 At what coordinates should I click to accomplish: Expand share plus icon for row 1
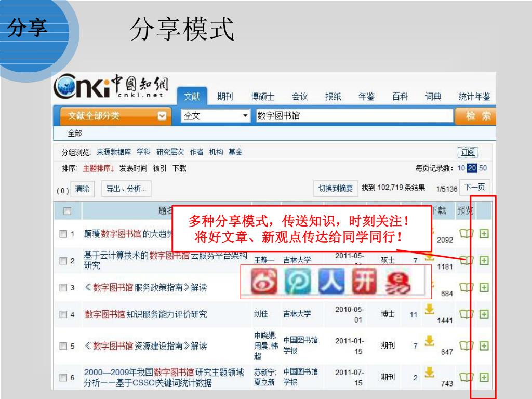[x=484, y=233]
